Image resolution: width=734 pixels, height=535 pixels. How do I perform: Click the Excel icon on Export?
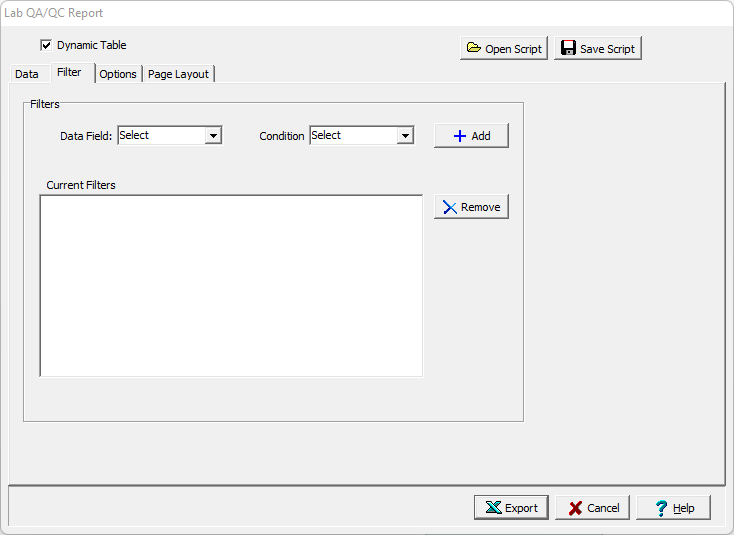tap(493, 508)
